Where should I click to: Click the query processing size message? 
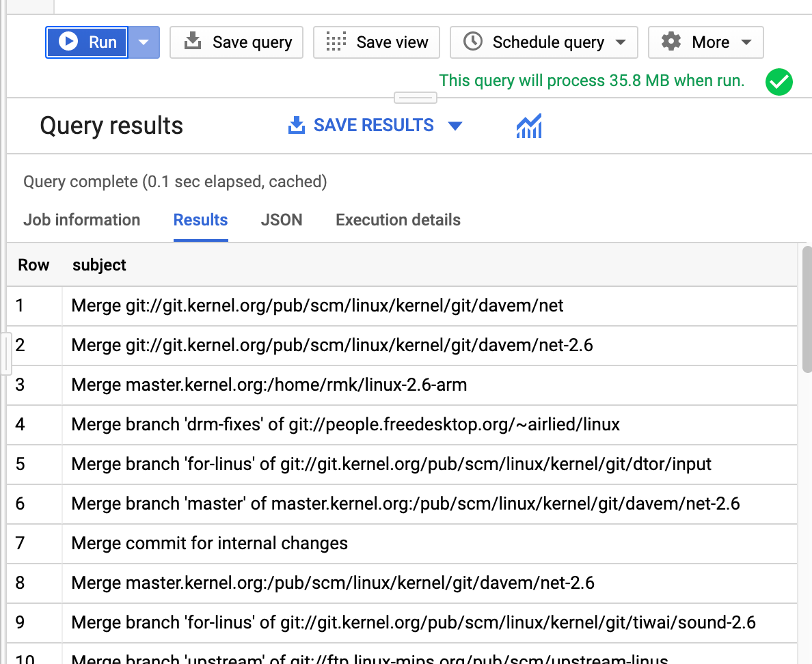592,81
